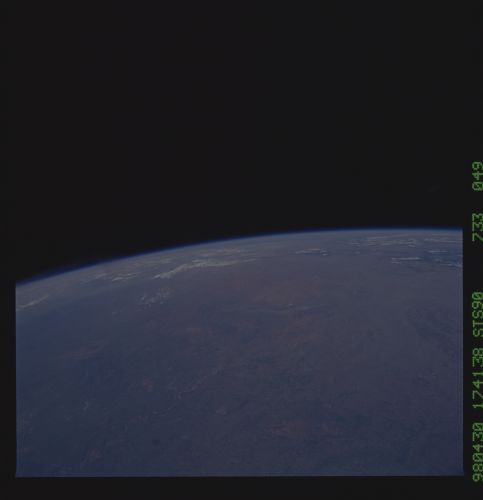Select the "733" roll number text

tap(477, 227)
